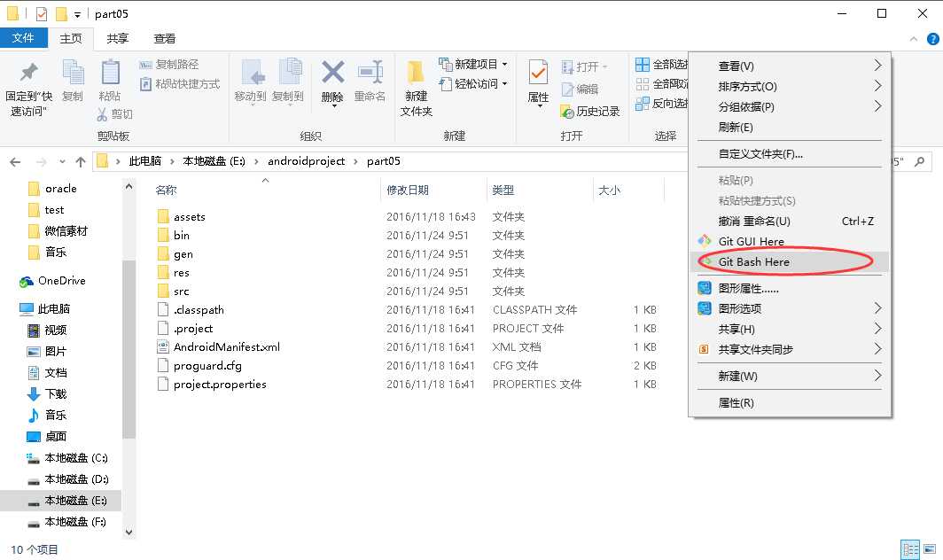943x560 pixels.
Task: Click the Back navigation arrow
Action: pyautogui.click(x=16, y=162)
